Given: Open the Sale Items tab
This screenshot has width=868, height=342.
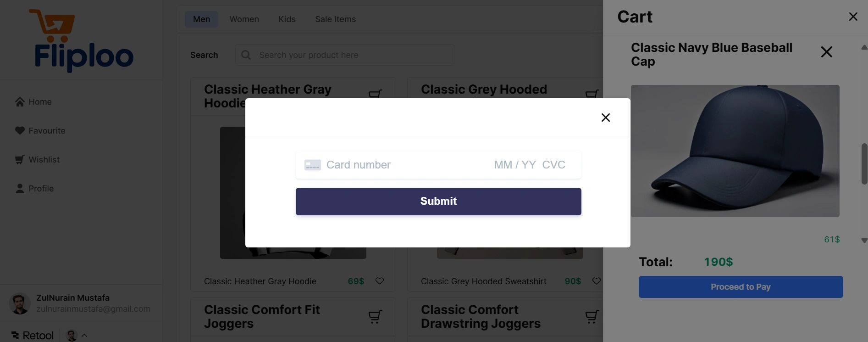Looking at the screenshot, I should tap(335, 19).
